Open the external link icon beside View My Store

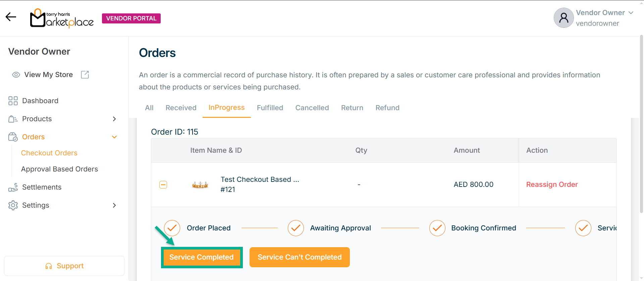pyautogui.click(x=85, y=75)
